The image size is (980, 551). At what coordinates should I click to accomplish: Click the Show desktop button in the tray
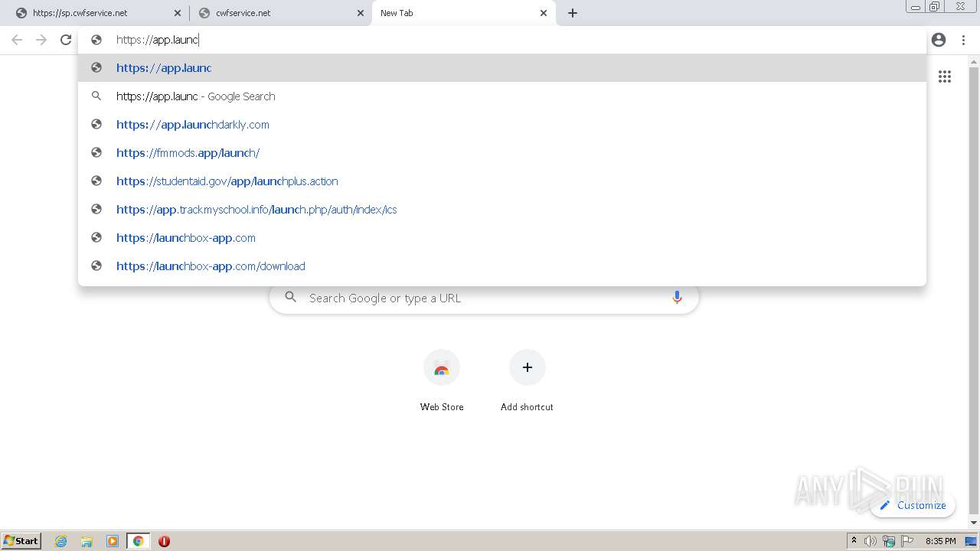tap(971, 541)
